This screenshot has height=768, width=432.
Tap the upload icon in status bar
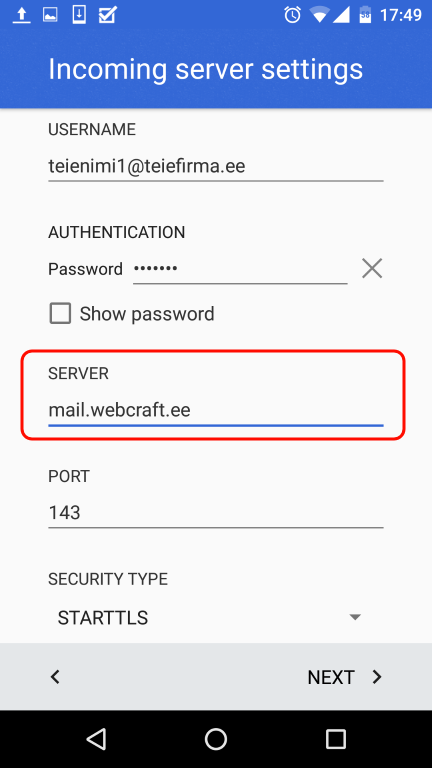22,15
